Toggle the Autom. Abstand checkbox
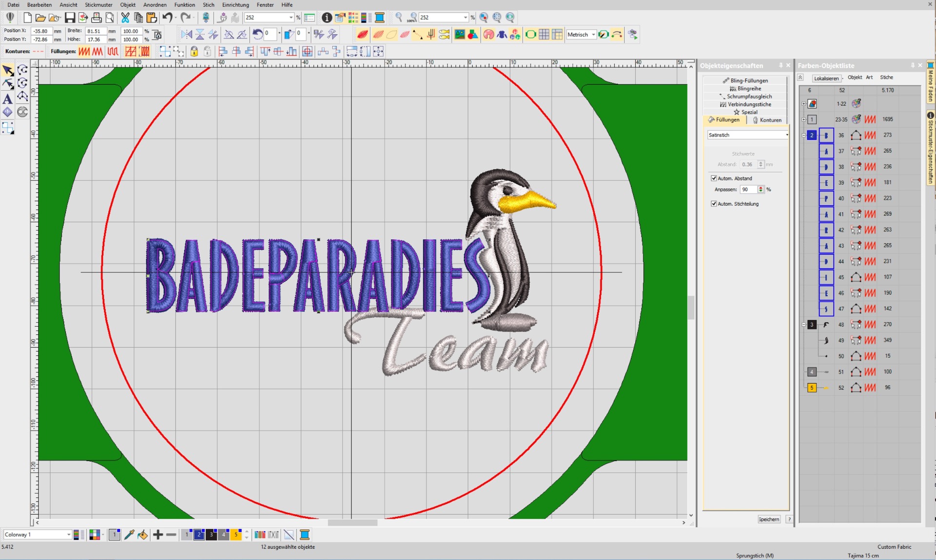 point(714,178)
